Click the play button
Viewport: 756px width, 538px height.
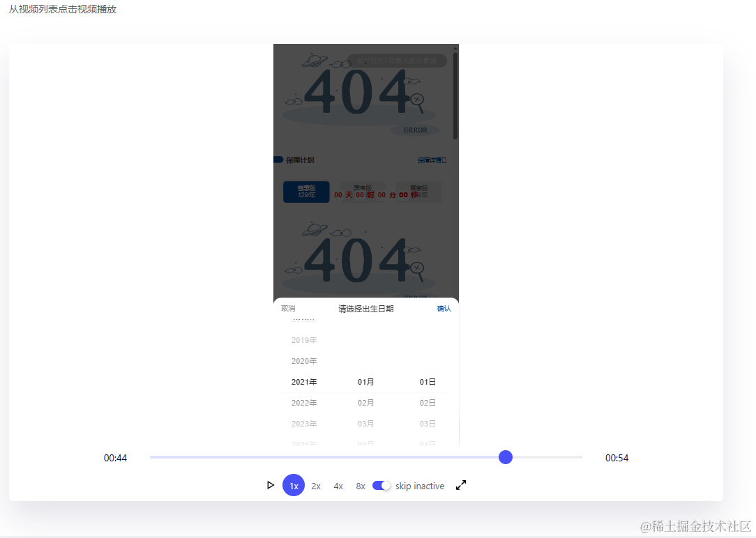pos(271,485)
